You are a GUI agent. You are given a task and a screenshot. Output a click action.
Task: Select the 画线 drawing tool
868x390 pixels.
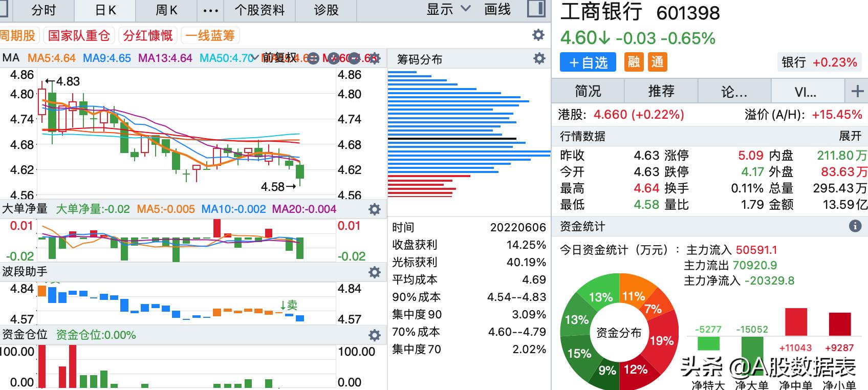[497, 9]
